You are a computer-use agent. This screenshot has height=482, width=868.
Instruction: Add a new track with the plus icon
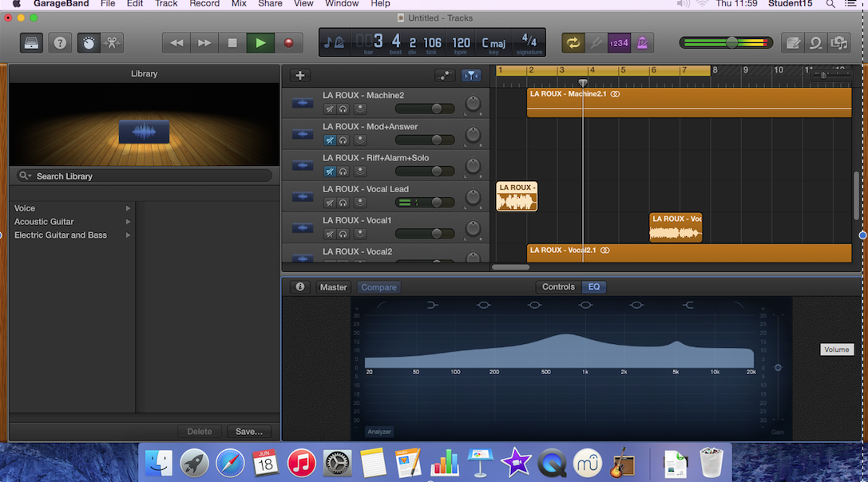299,75
